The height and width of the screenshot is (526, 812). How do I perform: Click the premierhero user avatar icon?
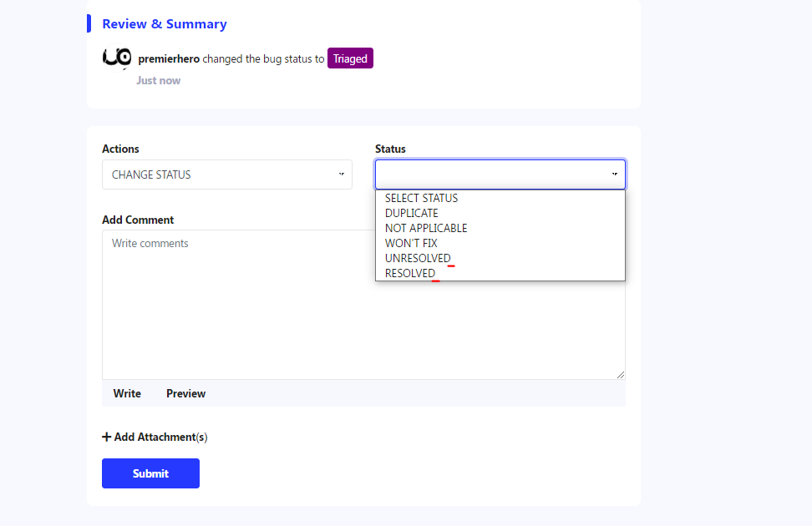(117, 58)
